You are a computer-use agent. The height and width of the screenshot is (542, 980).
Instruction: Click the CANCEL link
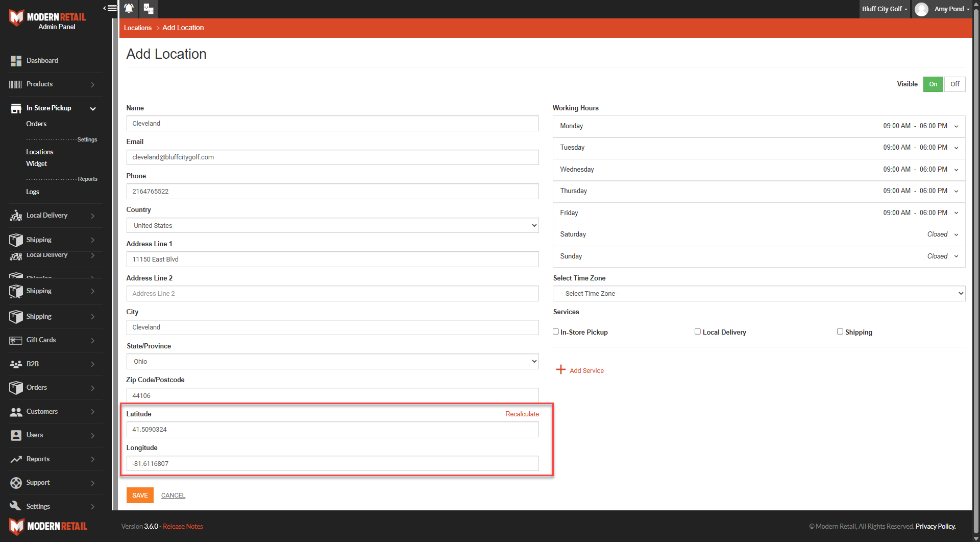pyautogui.click(x=173, y=495)
